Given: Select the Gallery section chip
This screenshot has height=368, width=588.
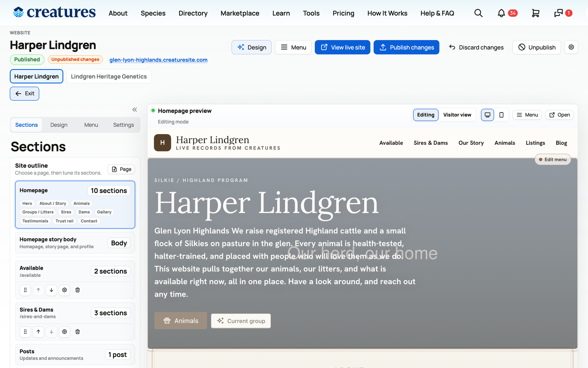Looking at the screenshot, I should click(x=104, y=212).
